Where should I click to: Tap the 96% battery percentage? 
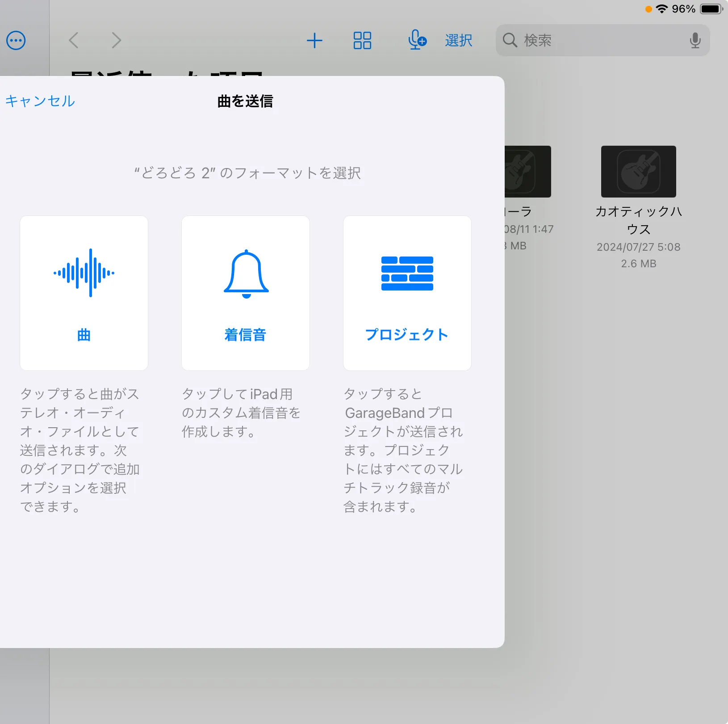tap(684, 9)
